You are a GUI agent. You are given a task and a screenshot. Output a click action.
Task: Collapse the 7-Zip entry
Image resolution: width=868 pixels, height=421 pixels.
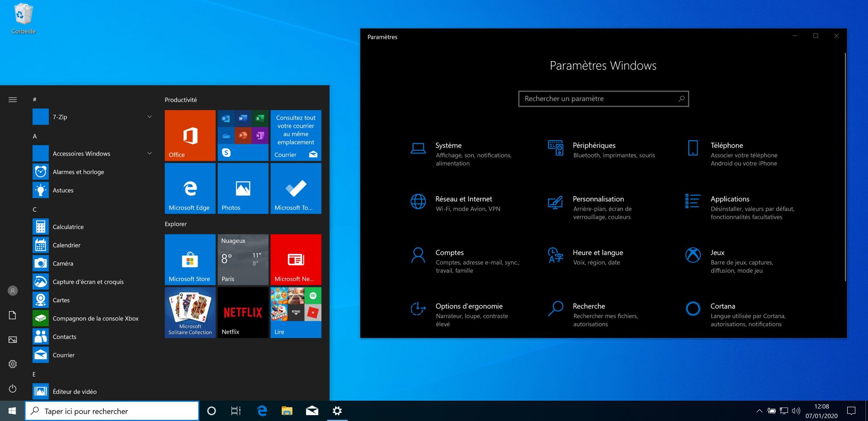(x=149, y=116)
